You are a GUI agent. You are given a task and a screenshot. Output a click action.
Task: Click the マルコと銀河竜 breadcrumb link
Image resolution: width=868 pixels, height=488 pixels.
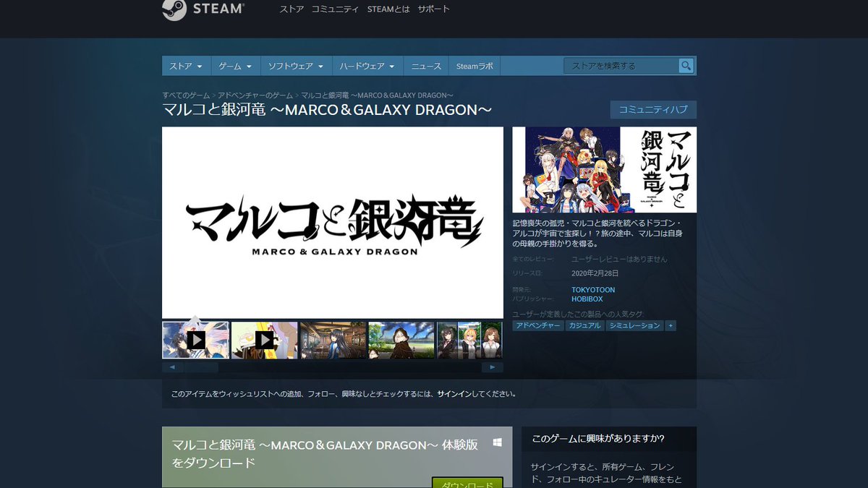pyautogui.click(x=377, y=95)
